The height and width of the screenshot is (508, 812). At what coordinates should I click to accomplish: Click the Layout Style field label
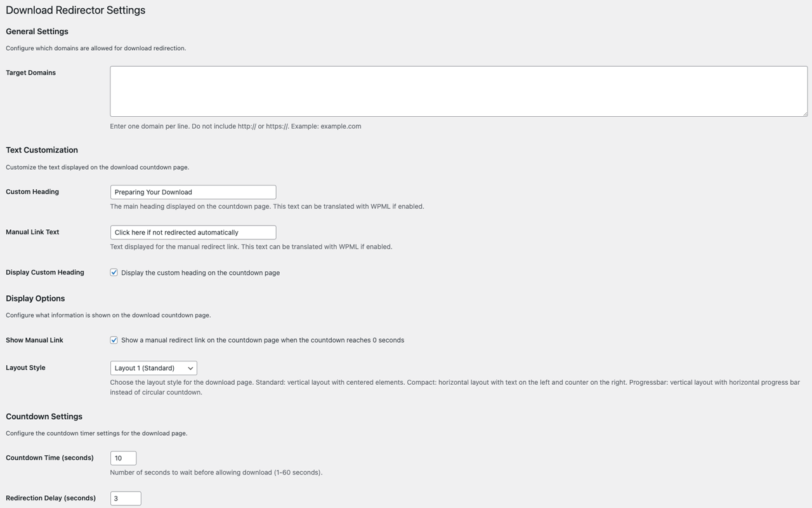[25, 368]
